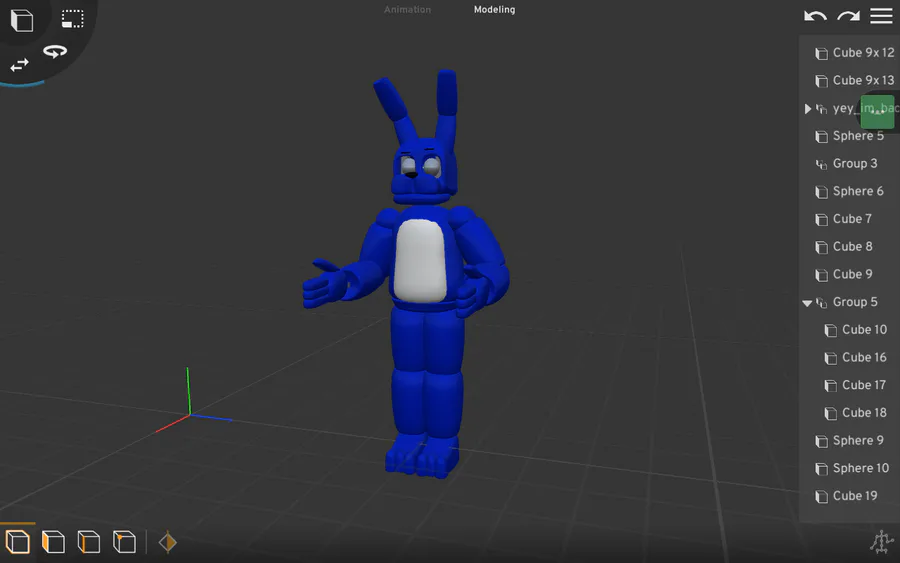Image resolution: width=900 pixels, height=563 pixels.
Task: Select edge edit mode cube icon
Action: 89,542
